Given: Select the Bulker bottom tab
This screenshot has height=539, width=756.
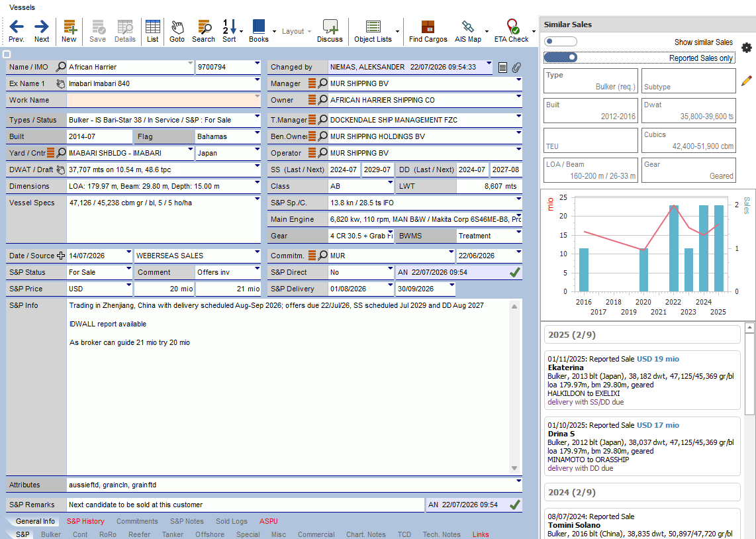Looking at the screenshot, I should [x=50, y=534].
